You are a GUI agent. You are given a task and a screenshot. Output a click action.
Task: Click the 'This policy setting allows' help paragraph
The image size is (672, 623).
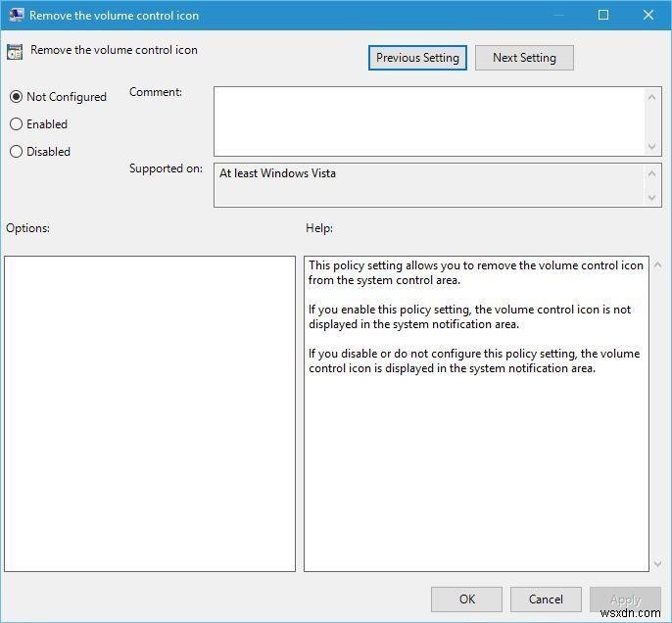(x=476, y=272)
